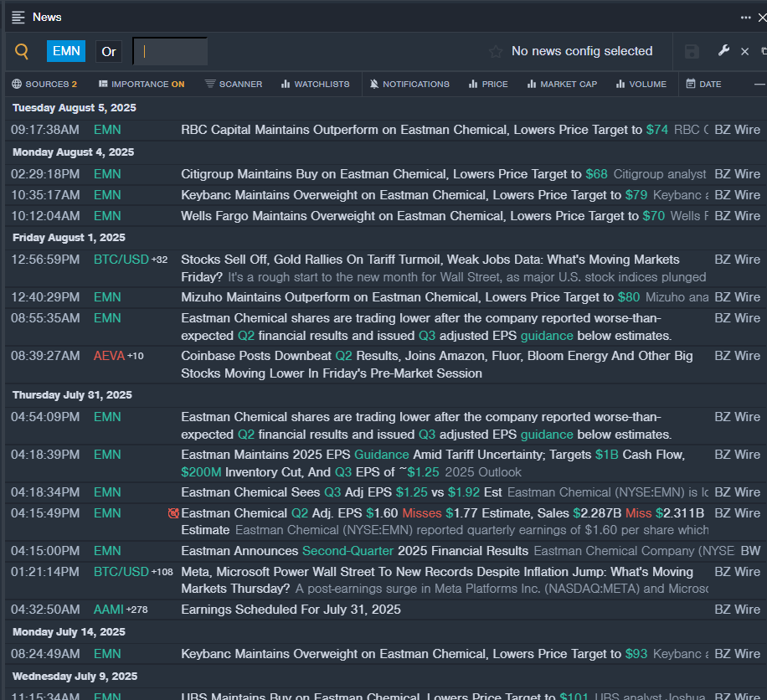Open the Scanner filter
767x700 pixels.
(x=234, y=84)
